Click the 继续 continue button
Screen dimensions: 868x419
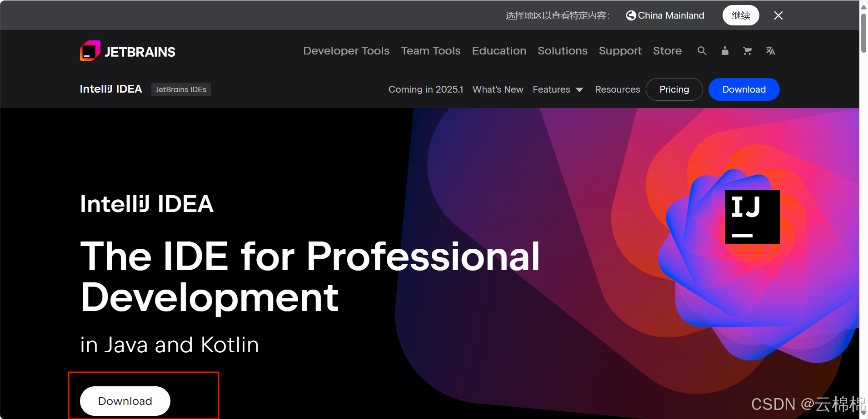click(x=741, y=15)
